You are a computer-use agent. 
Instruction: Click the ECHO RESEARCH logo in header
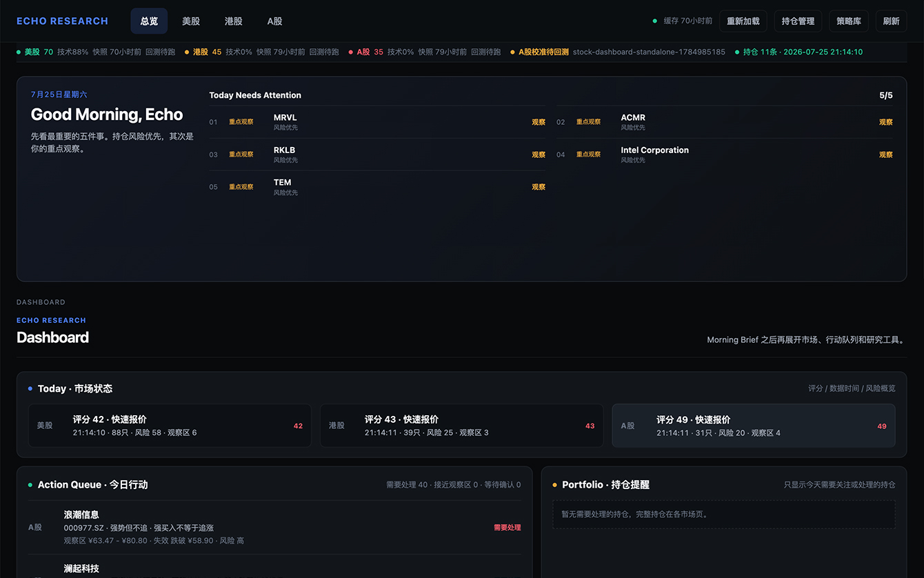[x=62, y=21]
